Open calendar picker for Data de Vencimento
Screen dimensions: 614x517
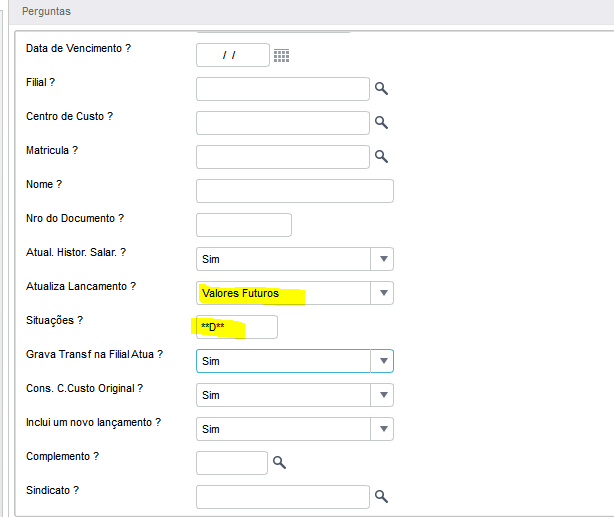(281, 56)
